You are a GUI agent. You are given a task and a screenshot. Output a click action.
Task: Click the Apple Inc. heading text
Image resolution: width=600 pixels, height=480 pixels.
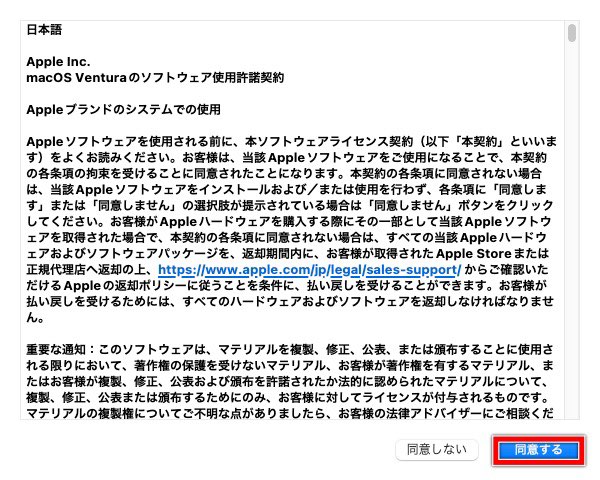pos(58,62)
